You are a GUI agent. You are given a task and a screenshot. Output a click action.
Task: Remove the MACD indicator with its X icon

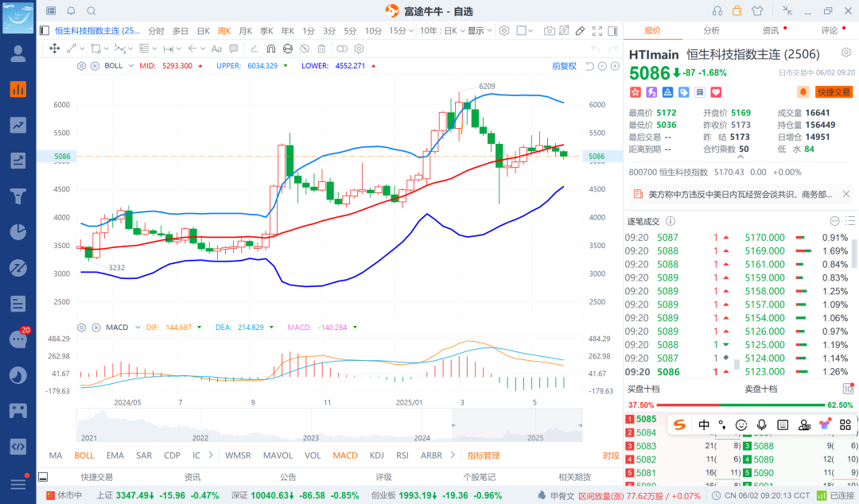(x=96, y=327)
